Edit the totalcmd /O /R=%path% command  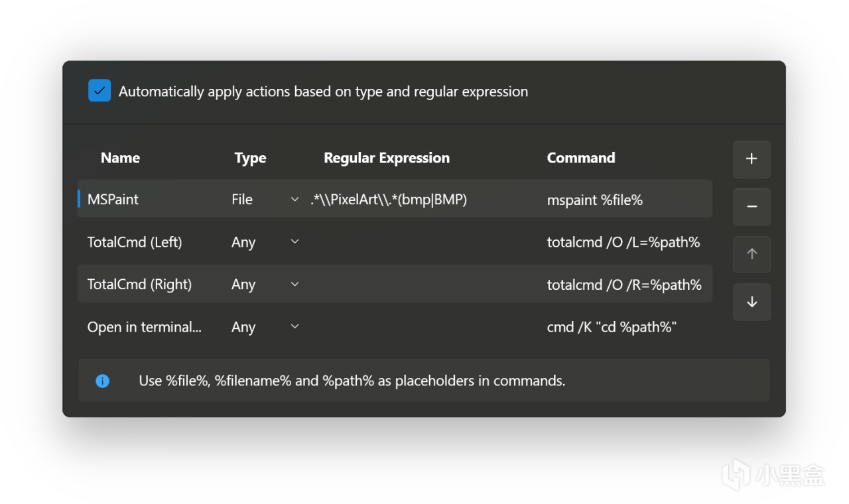[x=623, y=284]
